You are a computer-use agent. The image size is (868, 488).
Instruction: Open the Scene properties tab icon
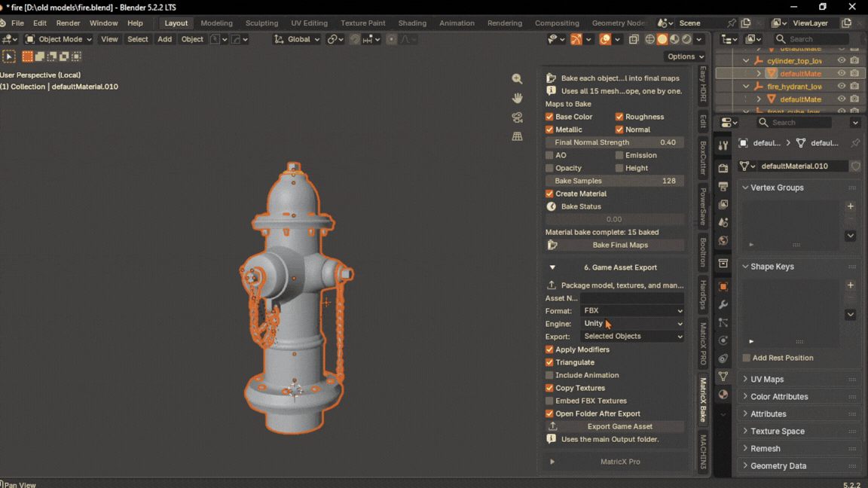point(723,222)
